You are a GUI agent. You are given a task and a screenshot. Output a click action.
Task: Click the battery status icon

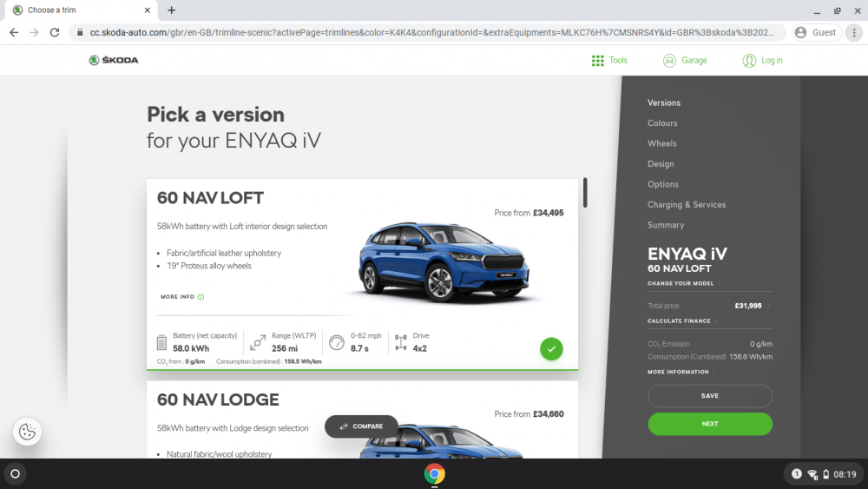826,474
